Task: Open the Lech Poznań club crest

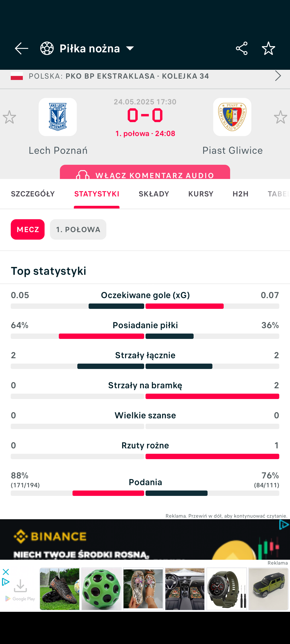Action: click(x=58, y=117)
